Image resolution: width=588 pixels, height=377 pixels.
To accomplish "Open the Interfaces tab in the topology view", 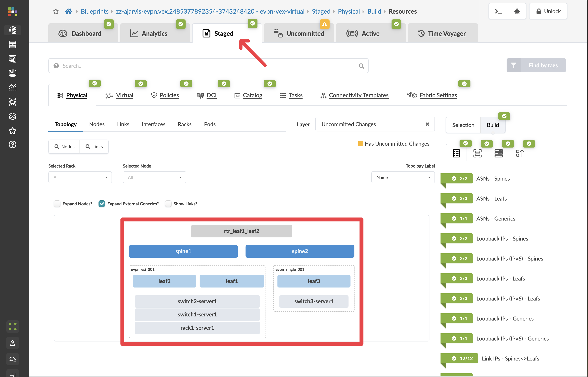I will point(153,124).
